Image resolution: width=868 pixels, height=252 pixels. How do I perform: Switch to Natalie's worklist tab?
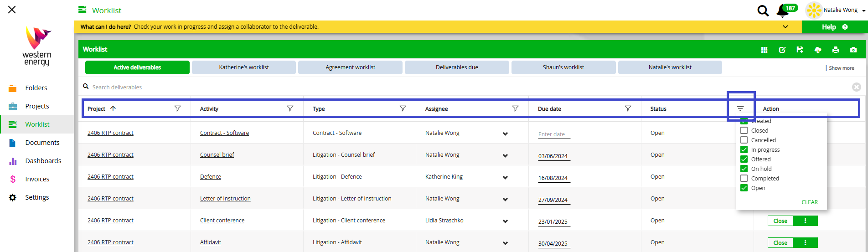point(670,67)
